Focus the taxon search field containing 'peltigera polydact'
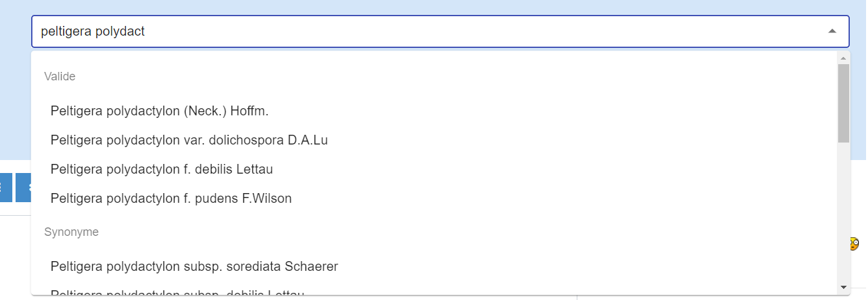This screenshot has width=868, height=300. click(389, 31)
